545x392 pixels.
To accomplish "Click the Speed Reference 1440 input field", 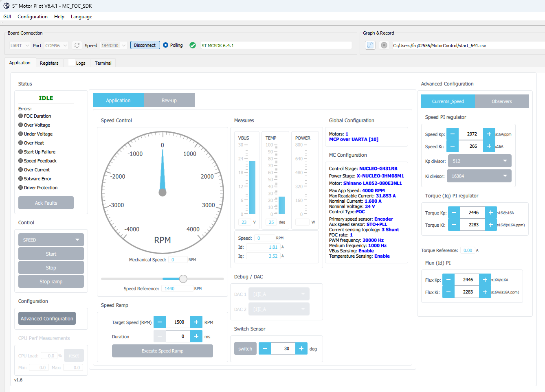I will 178,289.
